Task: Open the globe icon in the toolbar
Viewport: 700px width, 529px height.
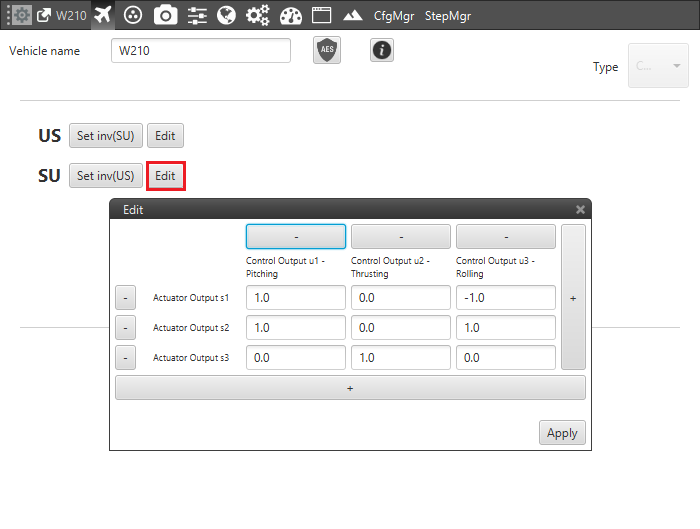Action: click(x=226, y=16)
